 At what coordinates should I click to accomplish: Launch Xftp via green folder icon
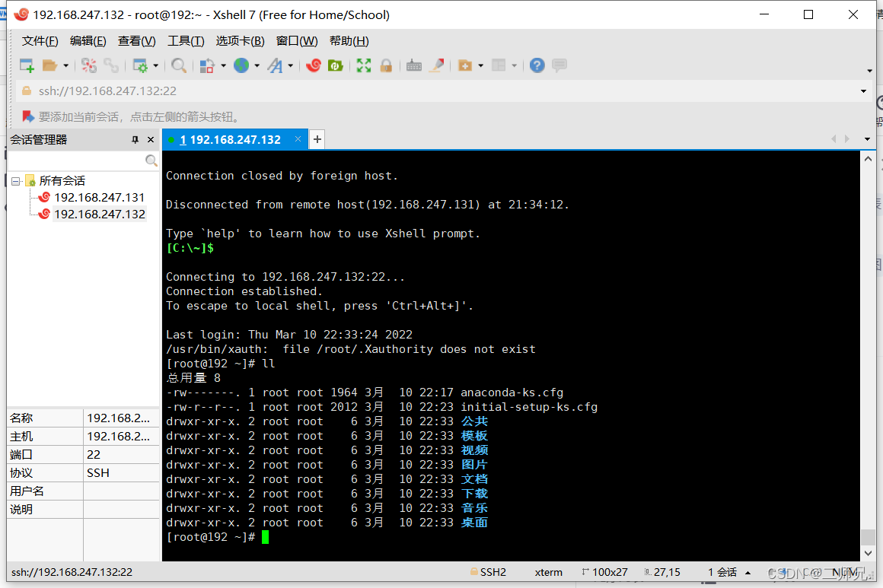tap(336, 65)
